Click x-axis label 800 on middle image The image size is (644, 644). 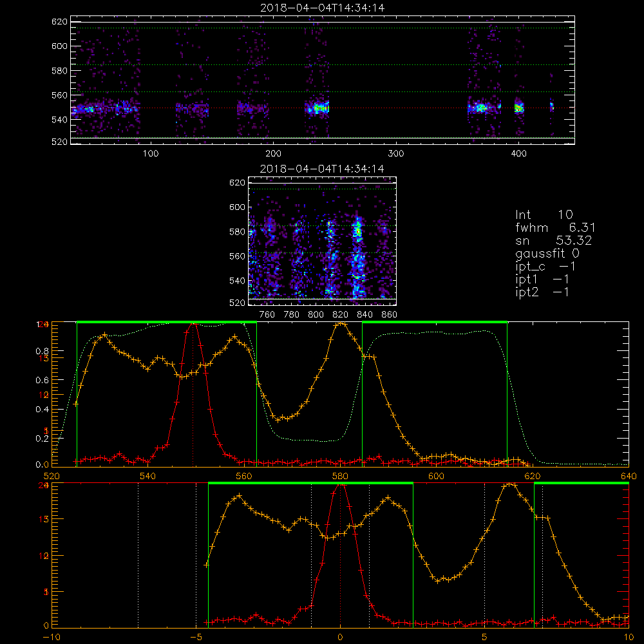point(316,315)
